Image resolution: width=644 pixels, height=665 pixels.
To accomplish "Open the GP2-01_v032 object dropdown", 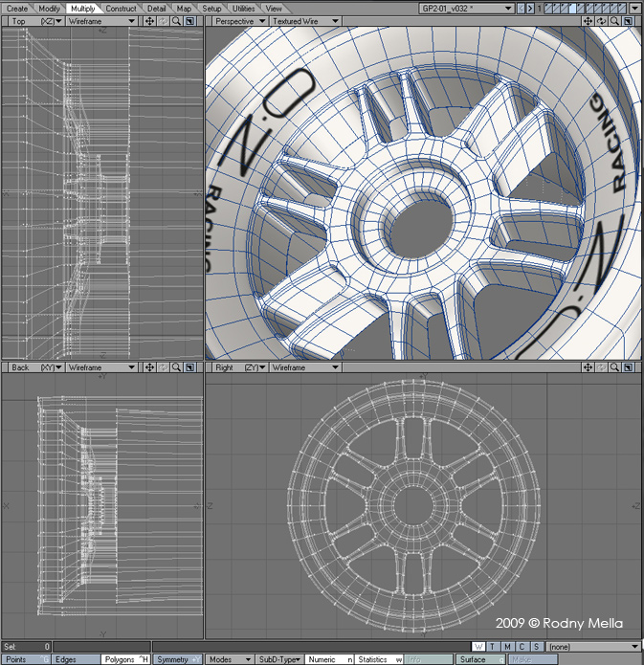I will tap(466, 9).
